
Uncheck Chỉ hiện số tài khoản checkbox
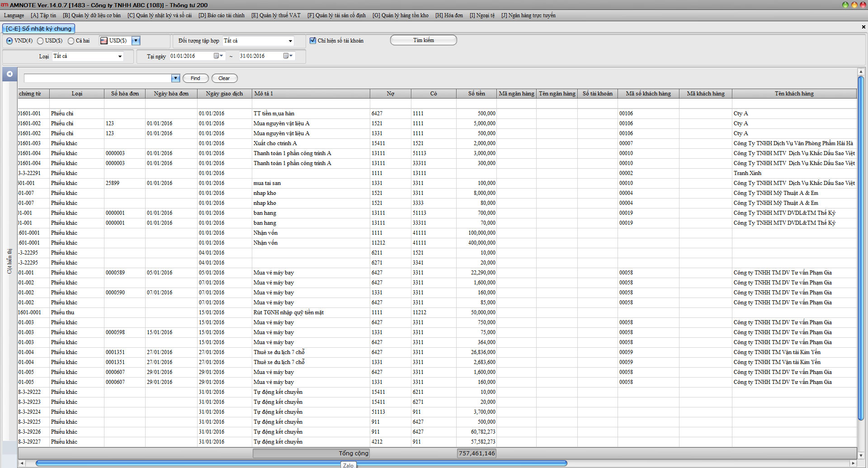[313, 41]
